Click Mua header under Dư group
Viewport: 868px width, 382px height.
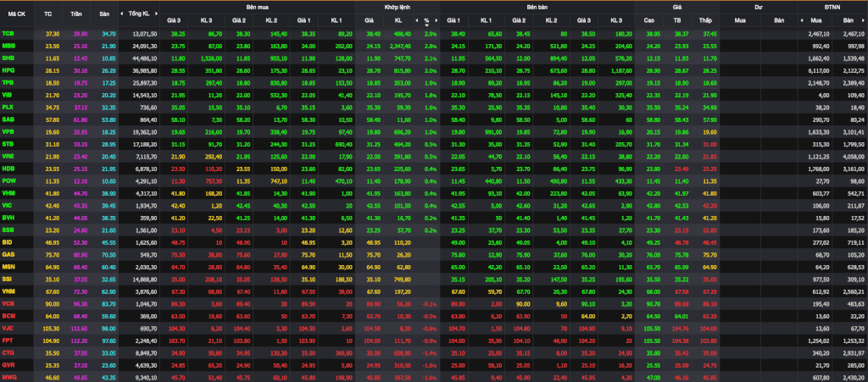pyautogui.click(x=739, y=20)
